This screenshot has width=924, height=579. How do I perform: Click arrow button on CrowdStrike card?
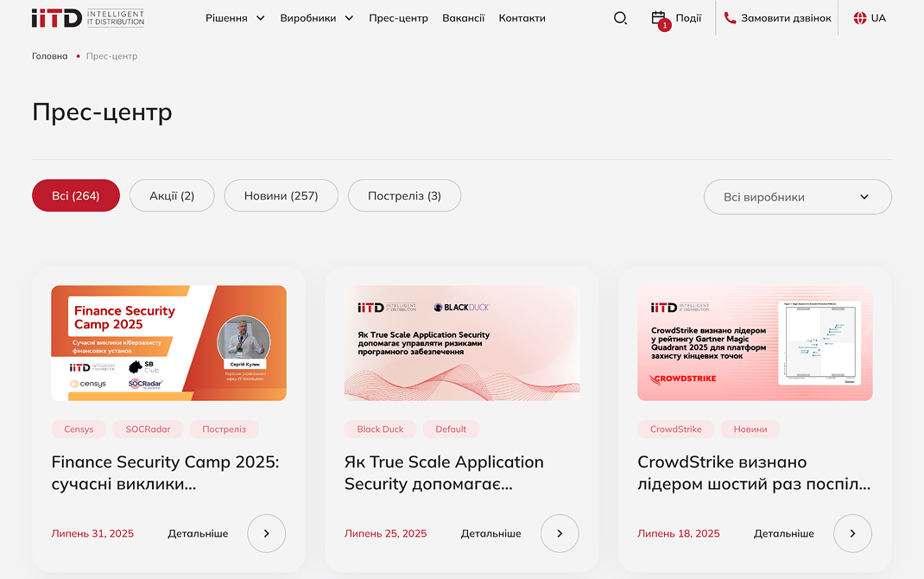[852, 533]
